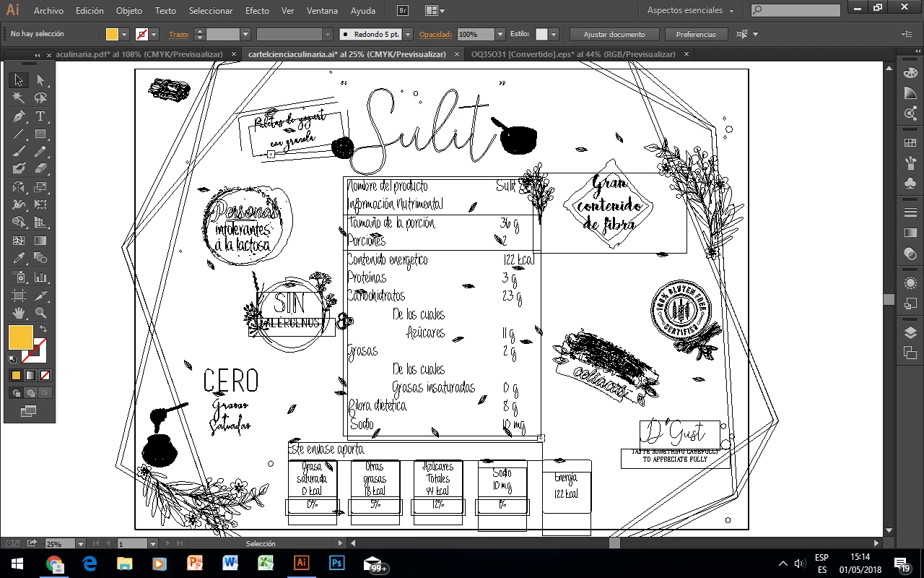924x578 pixels.
Task: Choose the Lasso tool
Action: [40, 98]
